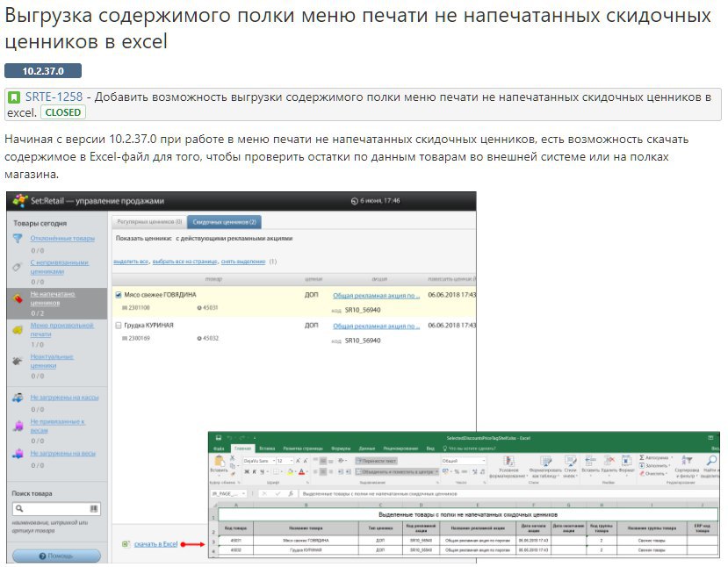Click the Помощь button
728x567 pixels.
56,556
